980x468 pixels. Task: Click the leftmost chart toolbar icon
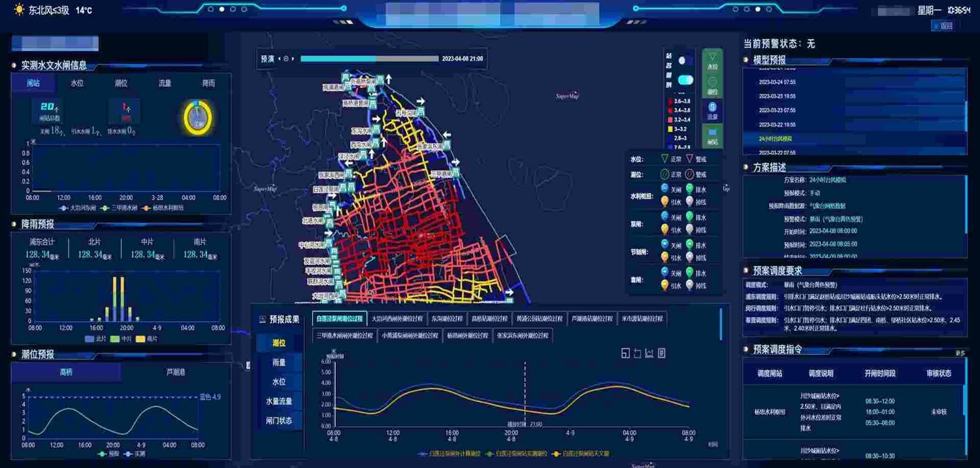tap(625, 354)
